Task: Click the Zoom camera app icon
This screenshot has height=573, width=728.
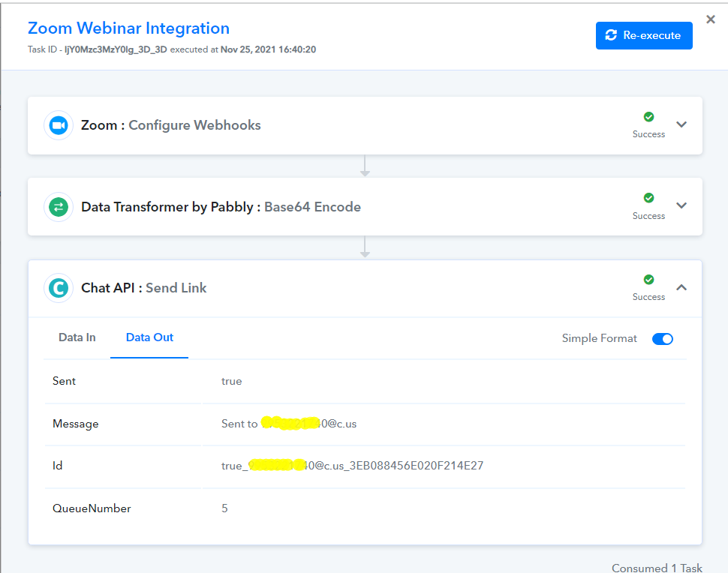Action: point(59,125)
